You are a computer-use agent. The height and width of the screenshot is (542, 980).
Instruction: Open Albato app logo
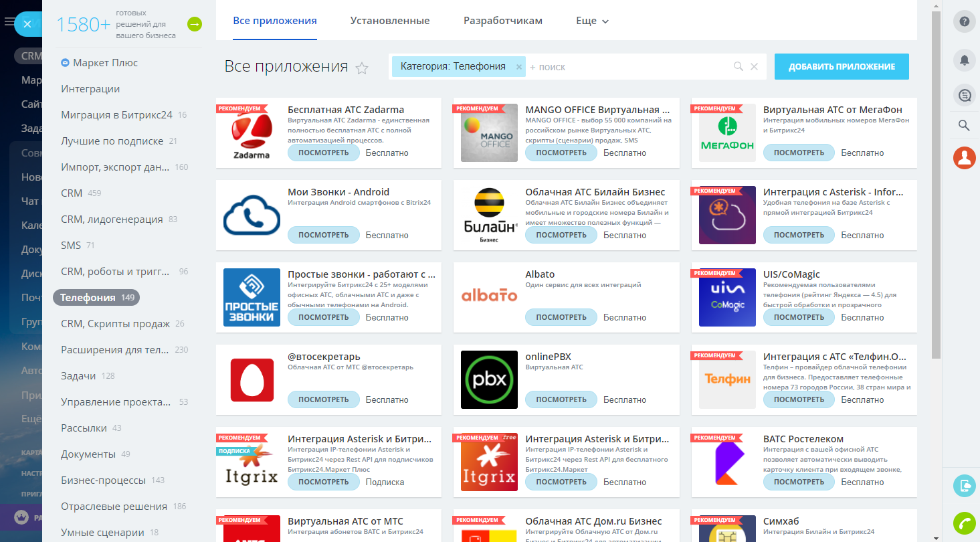tap(490, 298)
